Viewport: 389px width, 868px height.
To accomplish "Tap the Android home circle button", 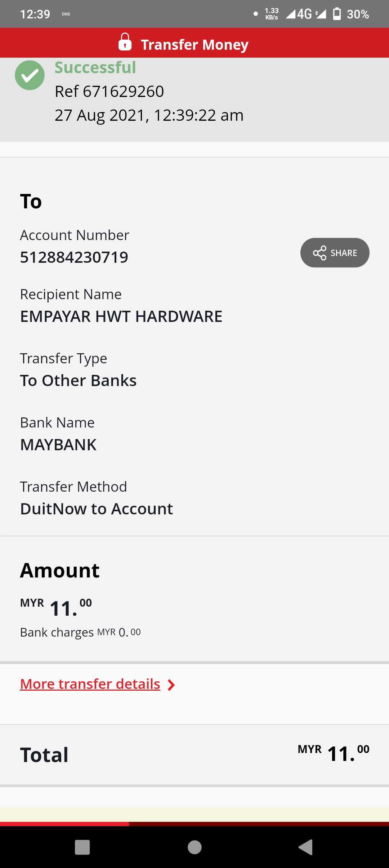I will (194, 847).
